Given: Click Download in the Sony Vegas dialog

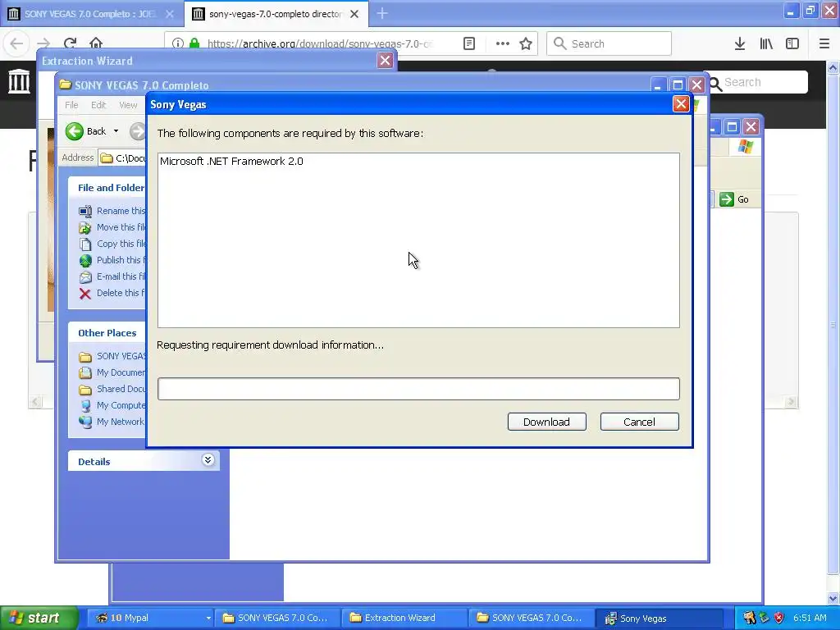Looking at the screenshot, I should tap(546, 422).
